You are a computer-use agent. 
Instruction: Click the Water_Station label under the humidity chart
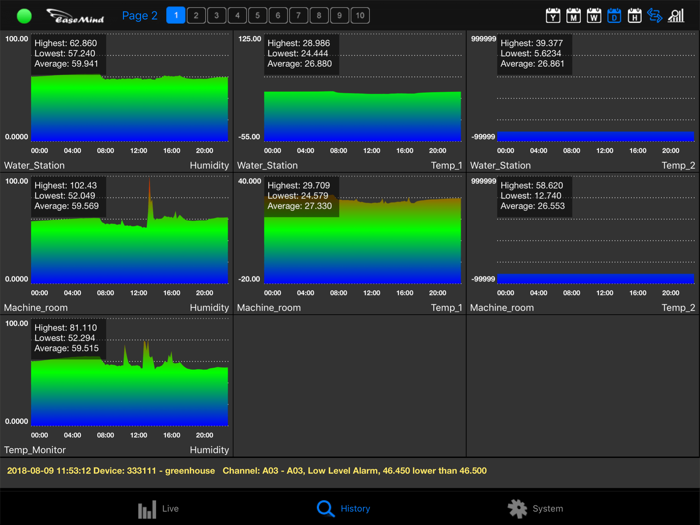[34, 166]
